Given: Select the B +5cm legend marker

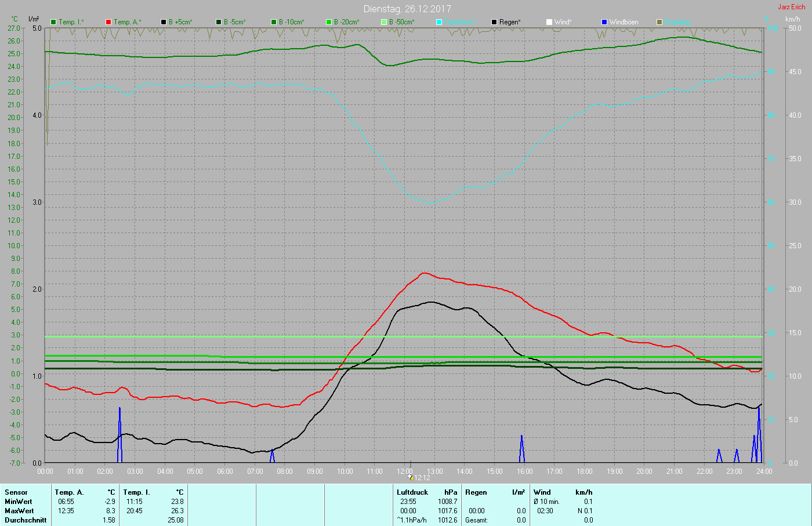Looking at the screenshot, I should tap(164, 22).
